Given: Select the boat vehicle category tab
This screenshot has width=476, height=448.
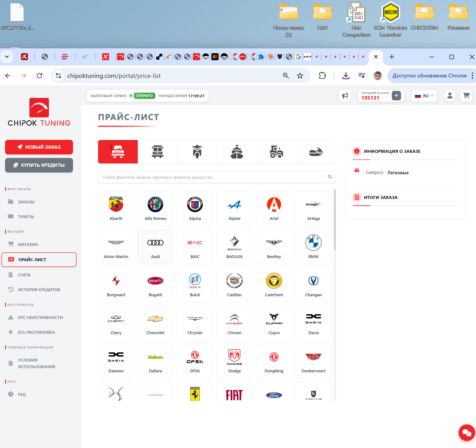Looking at the screenshot, I should (x=237, y=152).
